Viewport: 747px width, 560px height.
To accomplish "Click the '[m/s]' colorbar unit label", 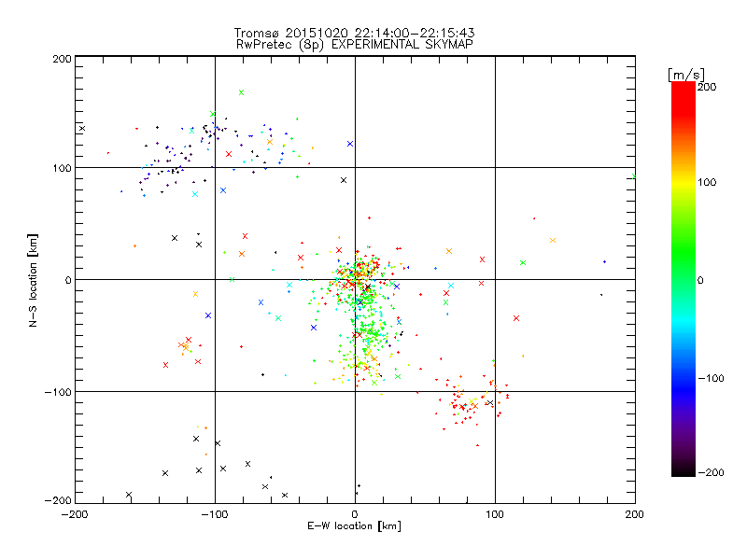I will 686,75.
